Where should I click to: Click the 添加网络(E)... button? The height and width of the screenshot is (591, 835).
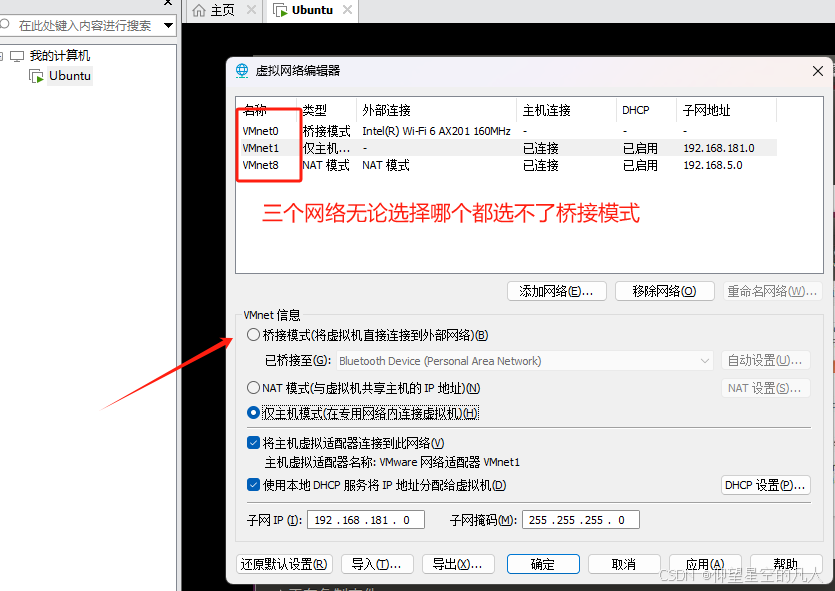(x=556, y=291)
